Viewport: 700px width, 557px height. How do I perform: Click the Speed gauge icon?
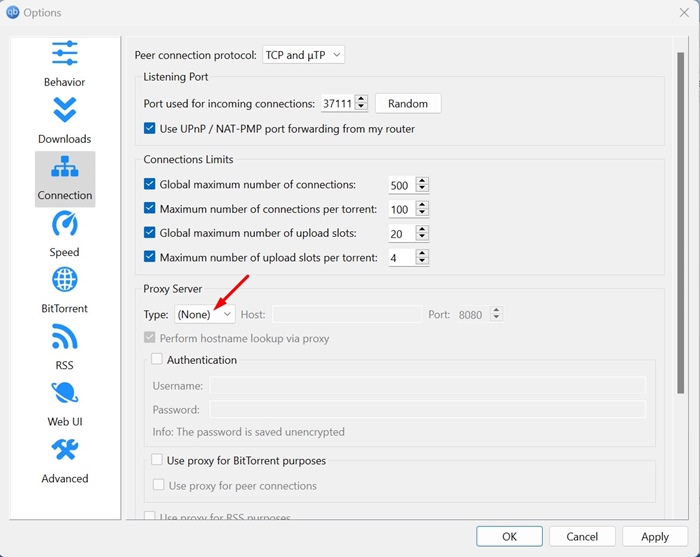pyautogui.click(x=65, y=223)
